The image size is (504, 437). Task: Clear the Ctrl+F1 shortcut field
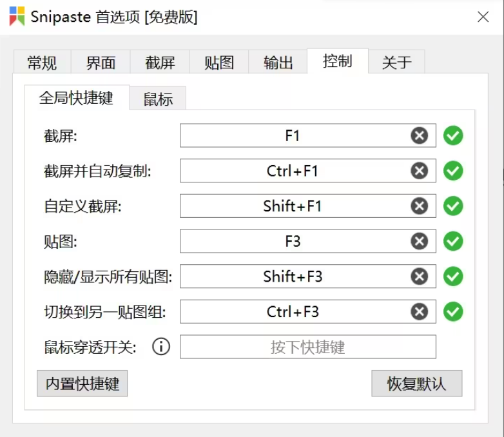[x=420, y=171]
